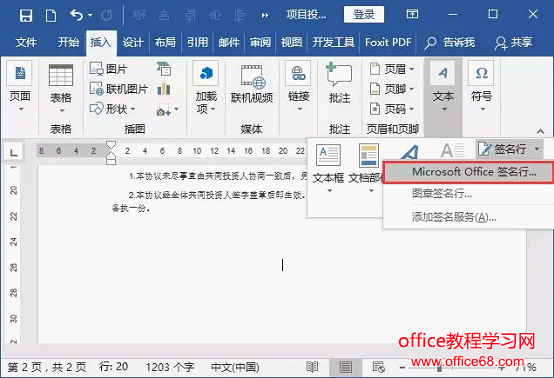Choose 添加签名服务(A) menu item

tap(468, 217)
